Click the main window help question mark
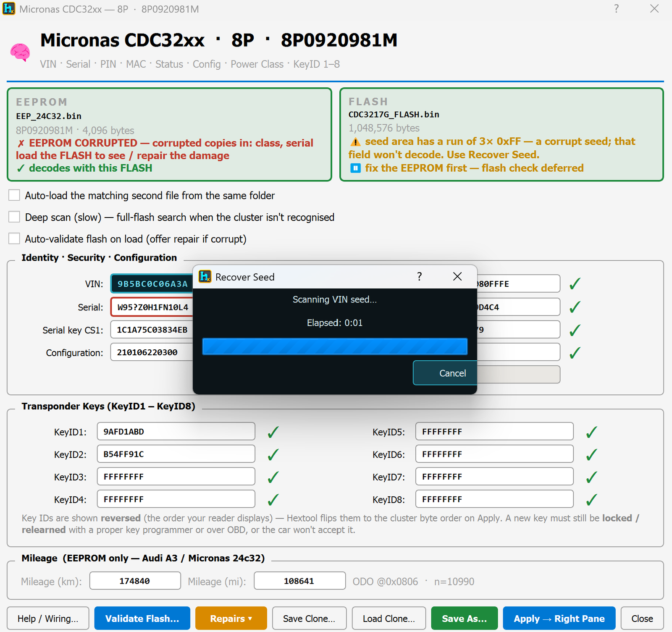The image size is (672, 632). pos(616,9)
